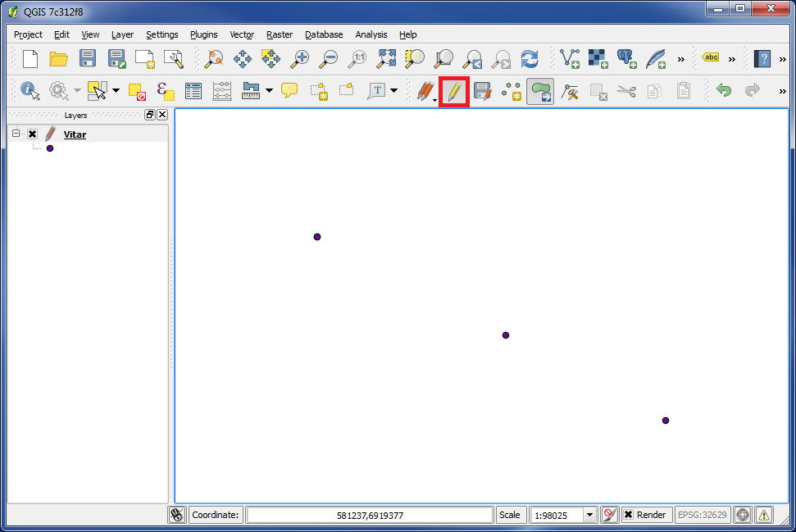Open the measure tool dropdown arrow
This screenshot has width=796, height=532.
coord(269,91)
